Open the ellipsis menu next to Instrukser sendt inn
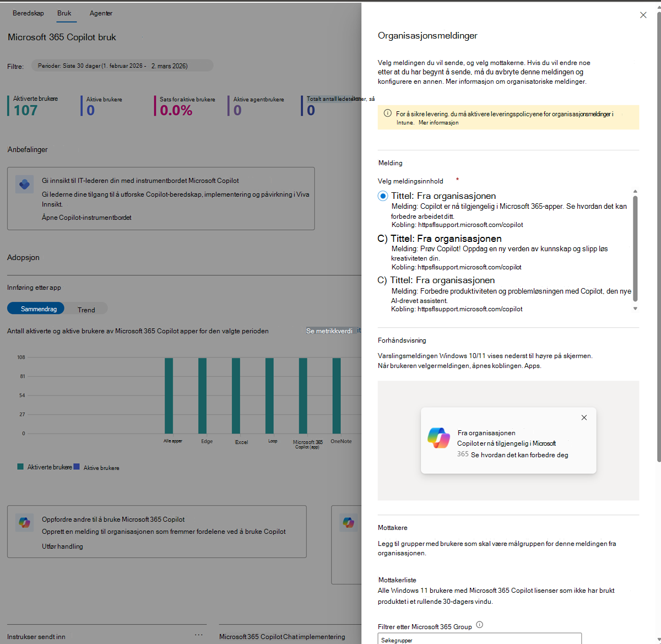This screenshot has height=644, width=661. point(199,635)
